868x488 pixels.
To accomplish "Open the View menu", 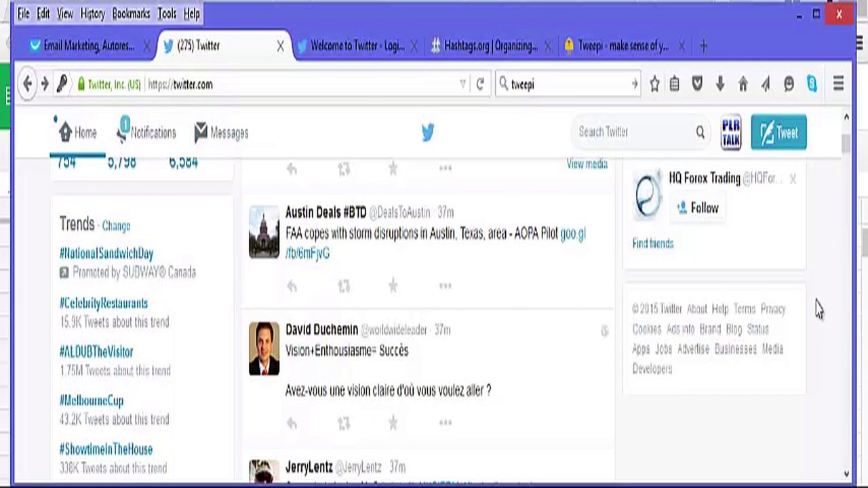I will [65, 14].
